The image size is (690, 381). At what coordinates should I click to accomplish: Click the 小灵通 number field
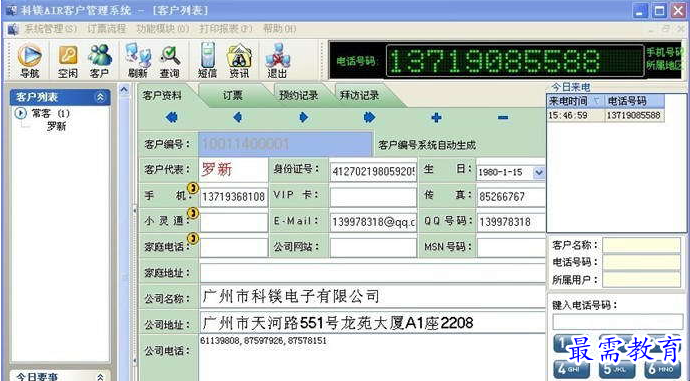tap(233, 222)
